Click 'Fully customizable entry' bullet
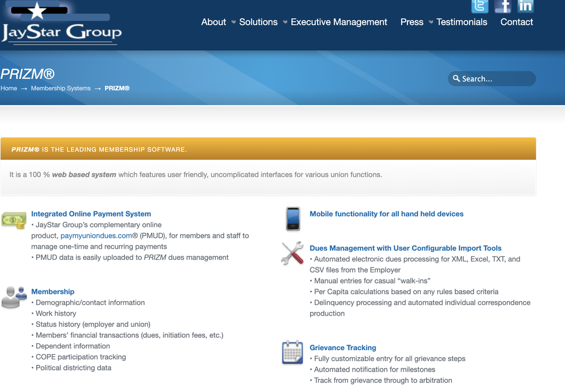 (389, 359)
